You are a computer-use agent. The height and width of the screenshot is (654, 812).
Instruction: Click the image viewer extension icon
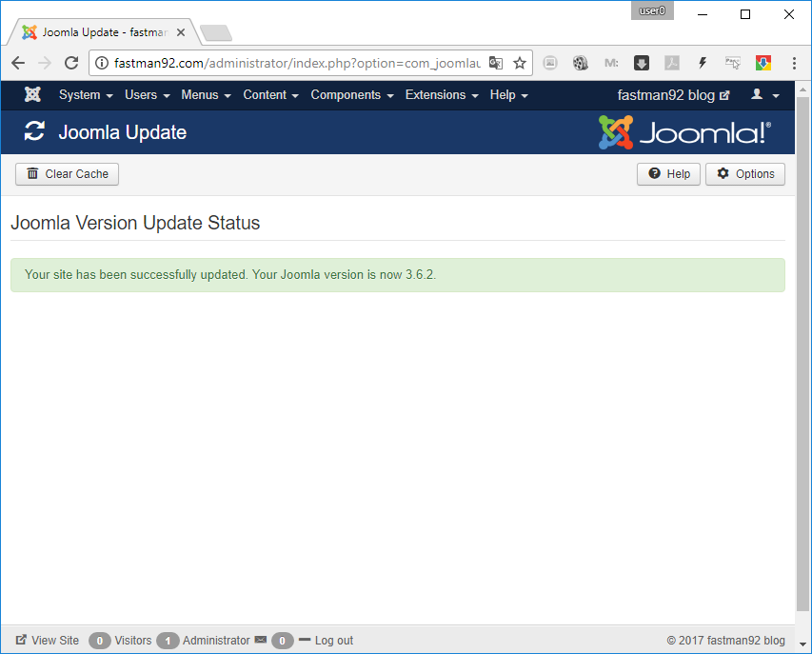coord(550,63)
